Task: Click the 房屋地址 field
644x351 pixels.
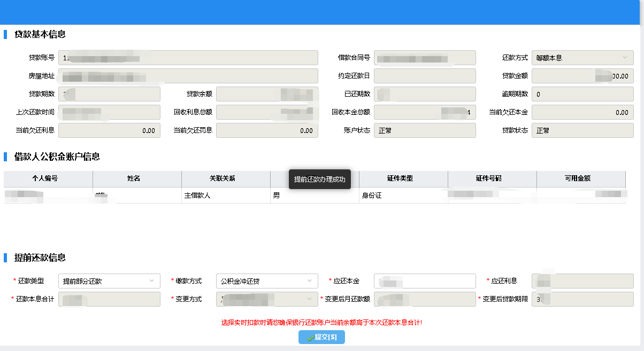Action: tap(188, 76)
